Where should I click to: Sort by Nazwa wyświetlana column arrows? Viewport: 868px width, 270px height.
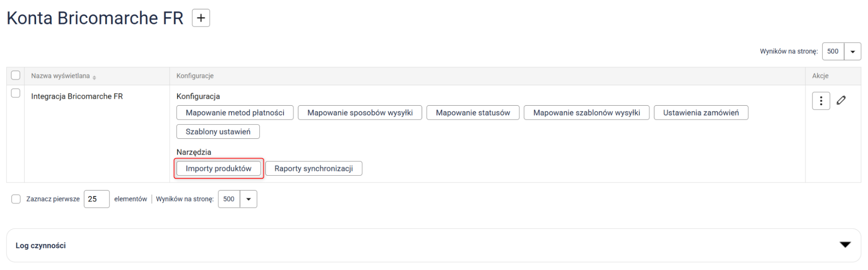click(94, 77)
